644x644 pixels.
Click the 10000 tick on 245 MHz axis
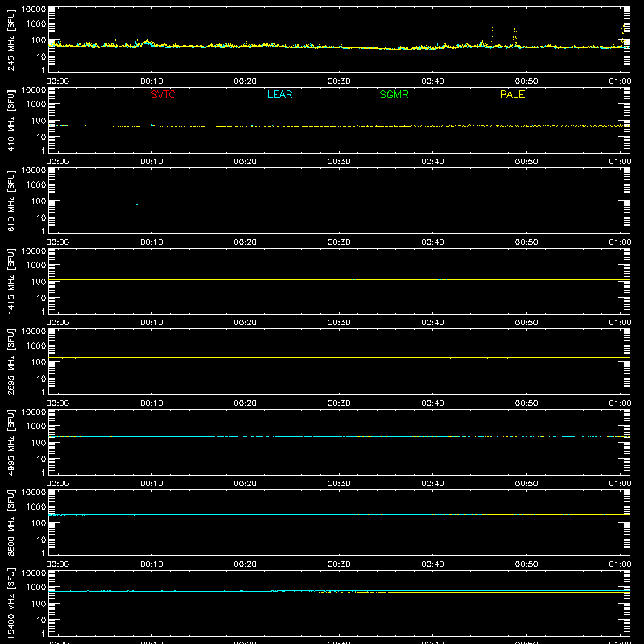34,10
